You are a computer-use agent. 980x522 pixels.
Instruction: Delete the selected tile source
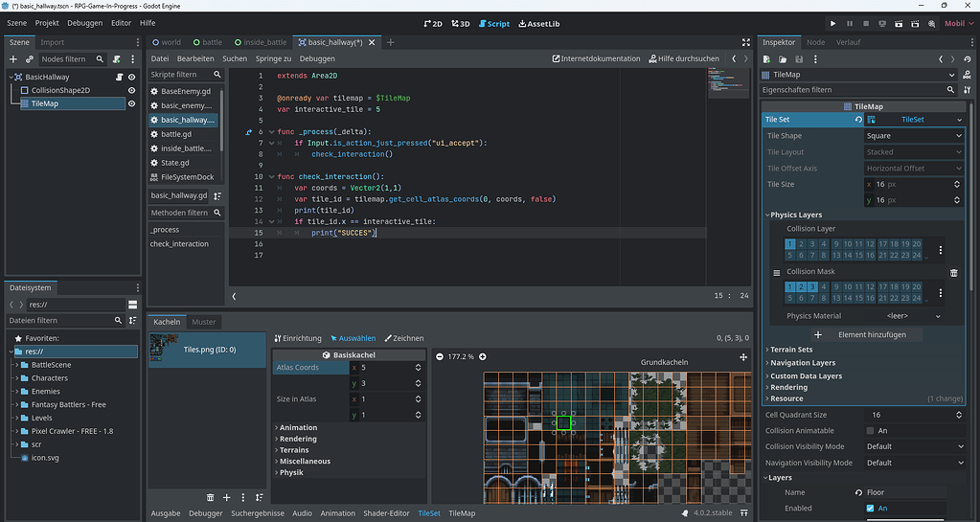210,498
